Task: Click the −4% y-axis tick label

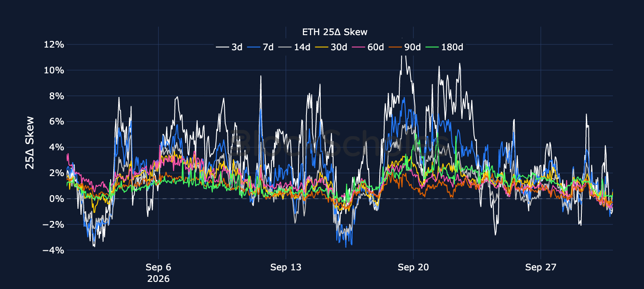Action: tap(53, 250)
